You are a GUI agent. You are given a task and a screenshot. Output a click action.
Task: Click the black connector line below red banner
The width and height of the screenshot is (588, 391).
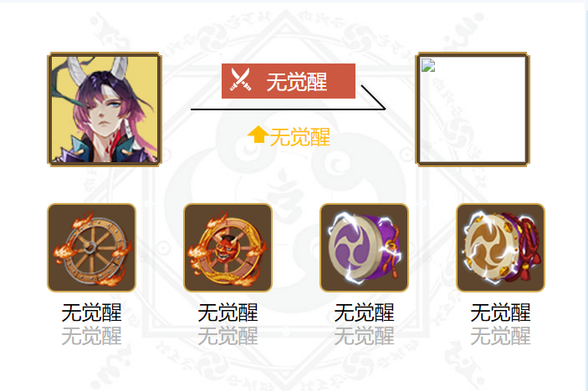tap(288, 109)
